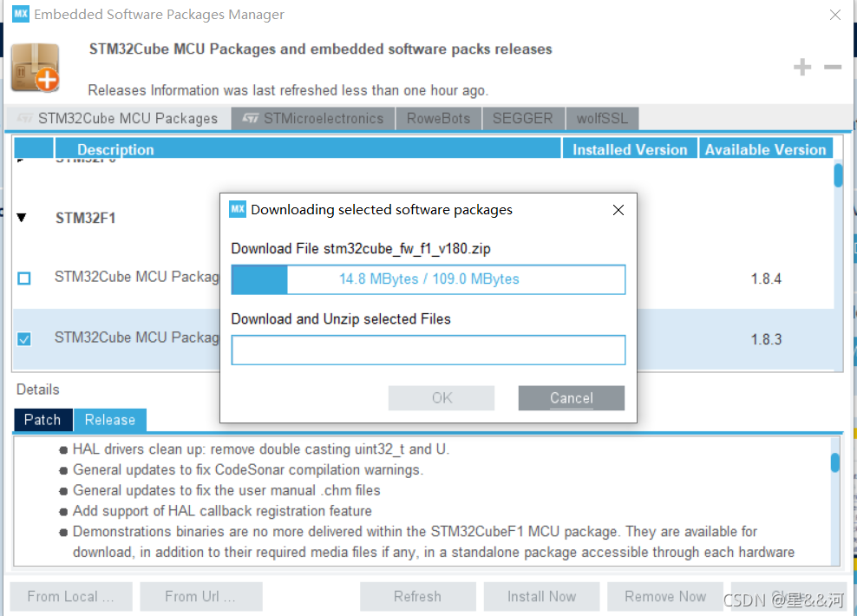Click the MX logo in the title bar

[19, 14]
